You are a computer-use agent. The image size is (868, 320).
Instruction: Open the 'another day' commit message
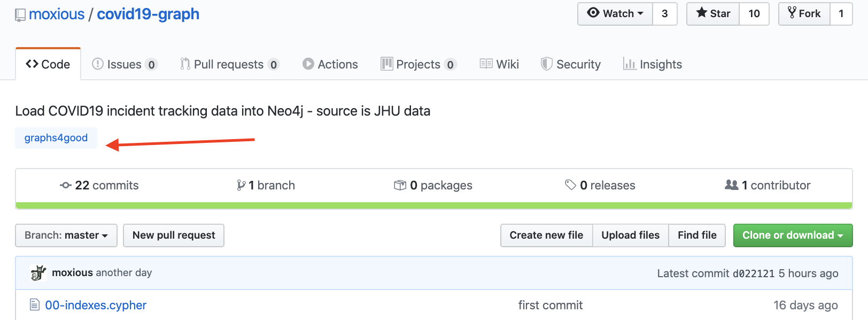[124, 273]
